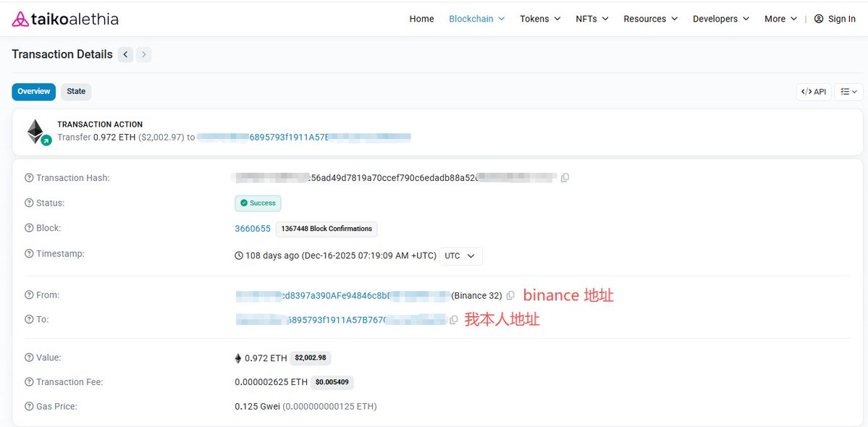Click the Ethereum transaction action icon

coord(38,132)
